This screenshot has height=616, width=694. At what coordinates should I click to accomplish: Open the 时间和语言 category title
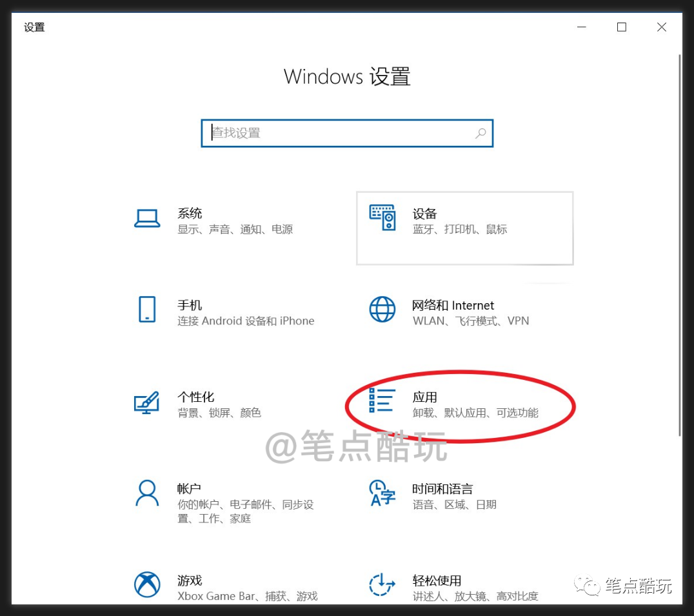click(442, 488)
